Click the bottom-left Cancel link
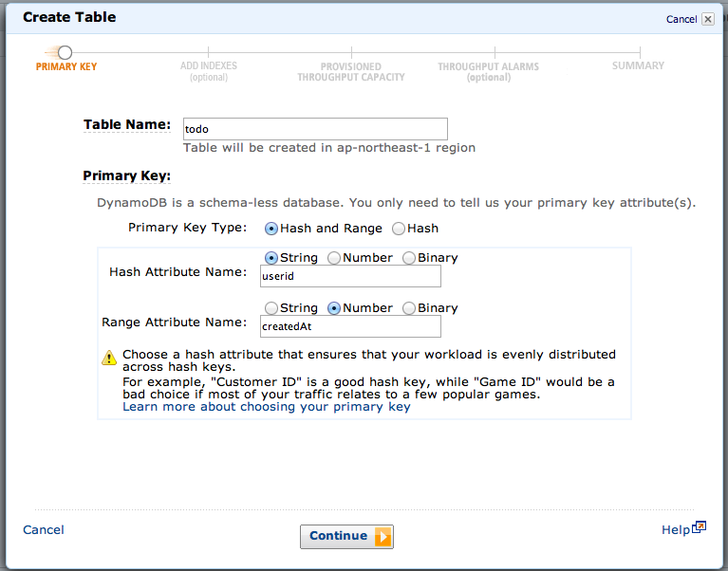 pyautogui.click(x=44, y=530)
